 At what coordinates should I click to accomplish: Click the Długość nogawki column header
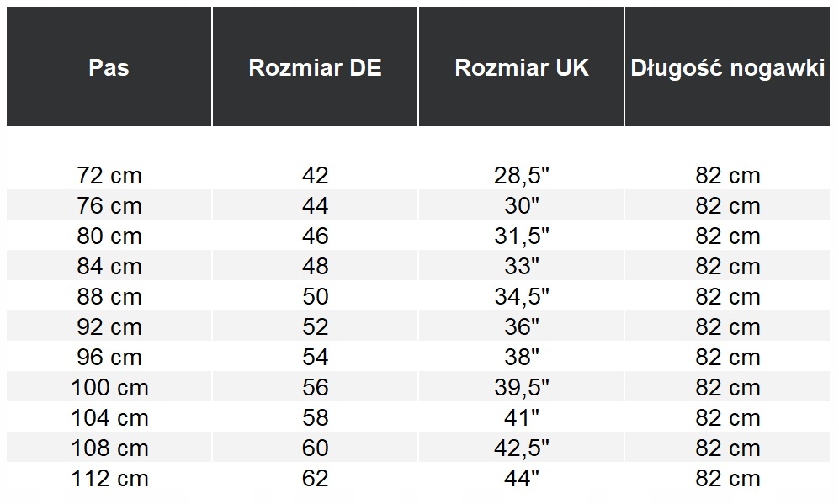click(728, 67)
